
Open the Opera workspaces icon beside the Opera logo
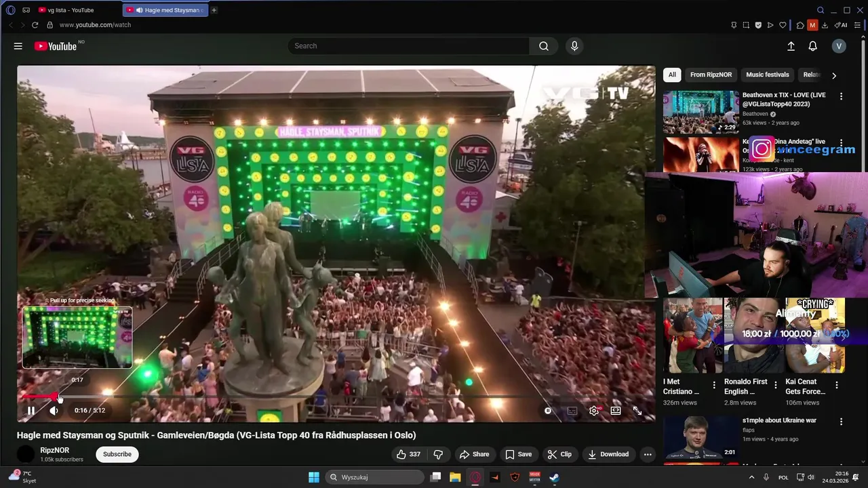point(26,10)
